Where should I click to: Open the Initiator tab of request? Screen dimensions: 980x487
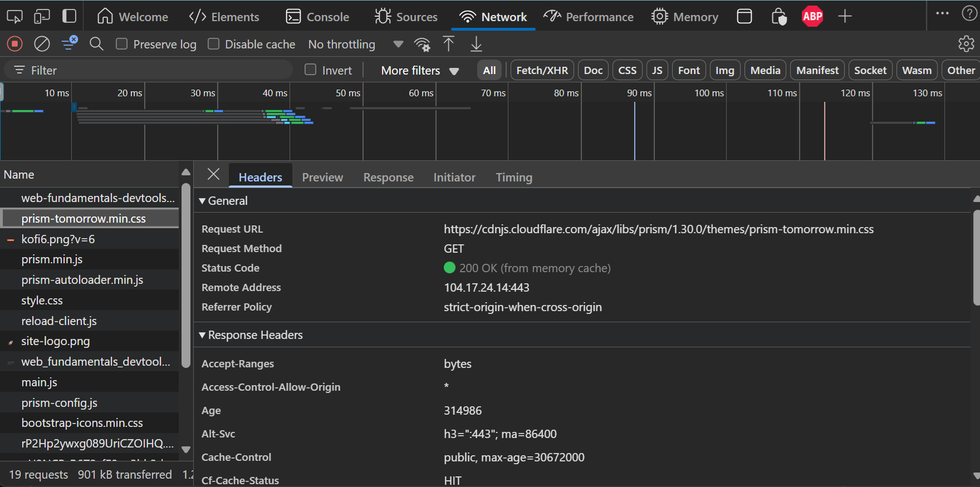tap(454, 177)
